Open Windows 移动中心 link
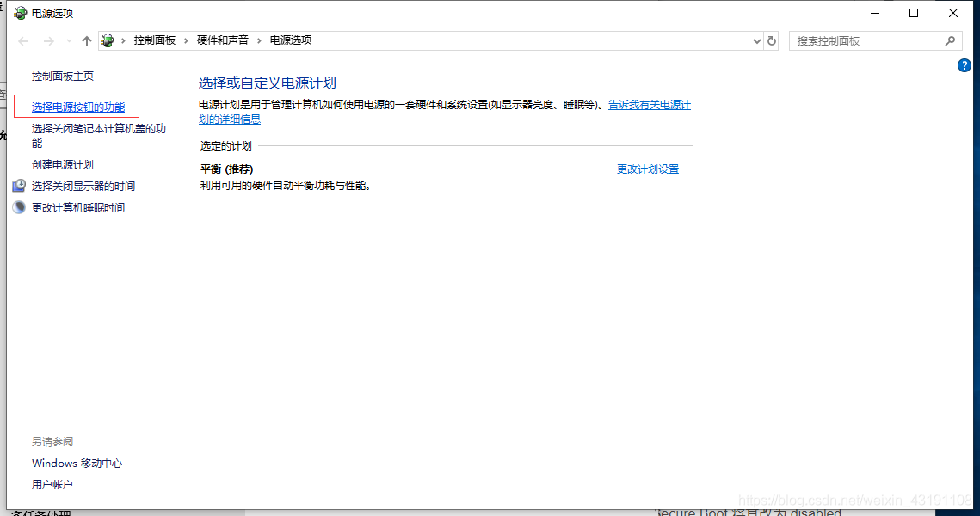This screenshot has width=980, height=516. pyautogui.click(x=77, y=464)
